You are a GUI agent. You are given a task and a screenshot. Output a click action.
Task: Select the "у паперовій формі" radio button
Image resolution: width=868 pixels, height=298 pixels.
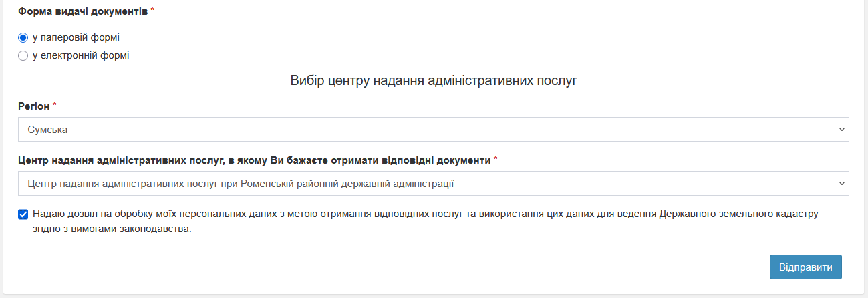pyautogui.click(x=23, y=38)
